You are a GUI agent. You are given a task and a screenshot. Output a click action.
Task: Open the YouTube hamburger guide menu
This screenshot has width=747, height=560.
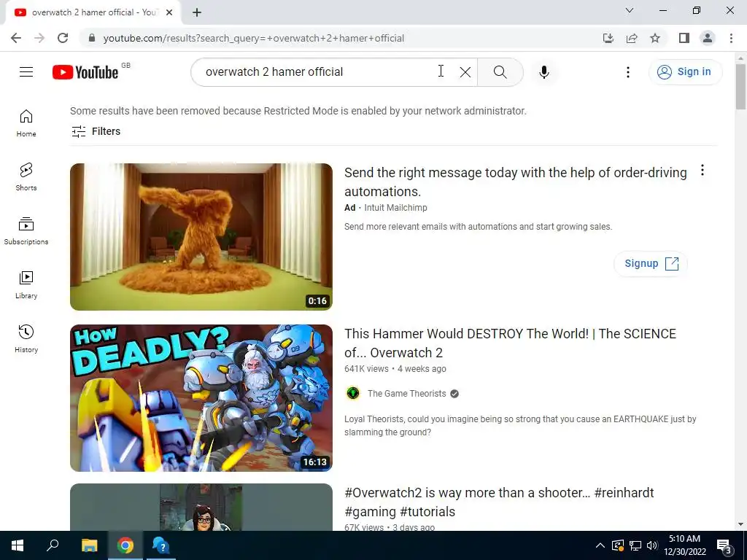pyautogui.click(x=26, y=72)
